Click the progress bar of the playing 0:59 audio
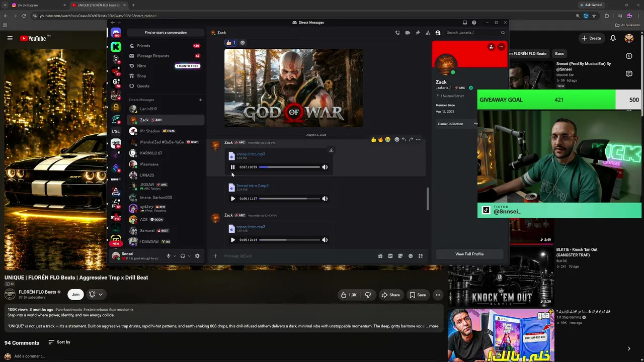 pyautogui.click(x=290, y=167)
